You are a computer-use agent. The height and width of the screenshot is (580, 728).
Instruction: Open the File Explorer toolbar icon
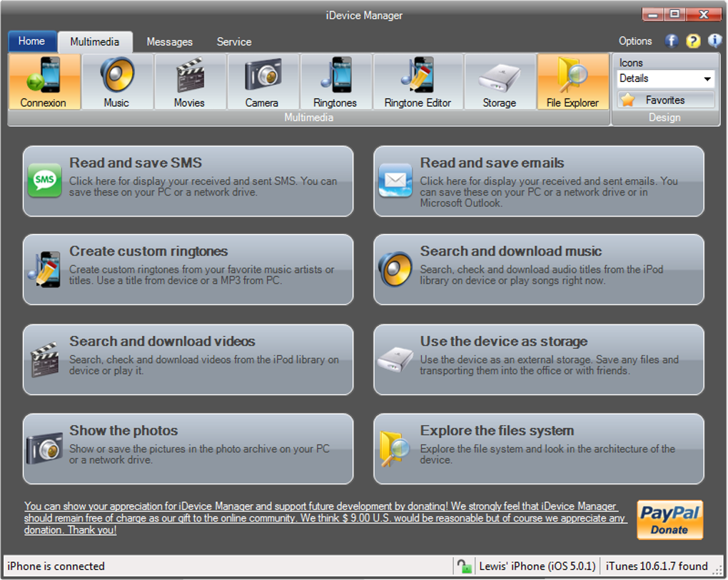[573, 81]
